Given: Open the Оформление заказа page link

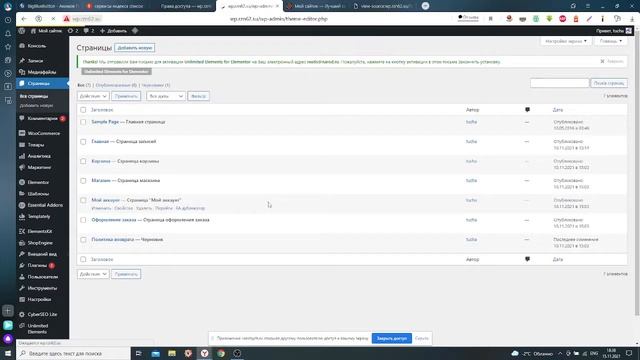Looking at the screenshot, I should click(114, 220).
